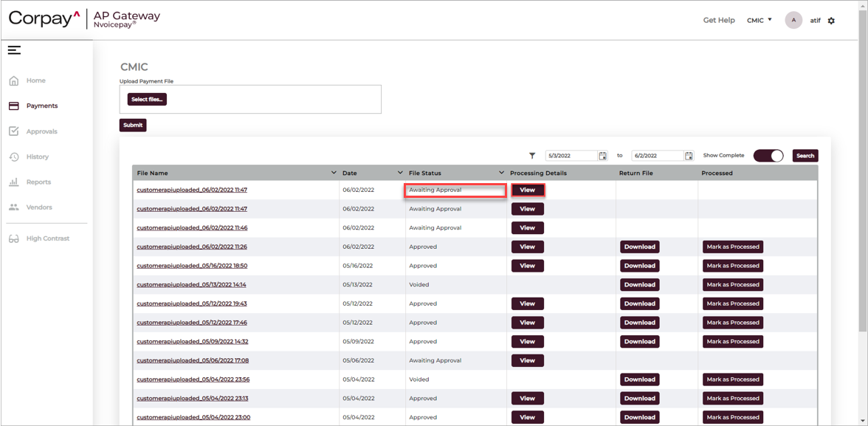Open the File Status column dropdown
Viewport: 868px width, 426px height.
(501, 173)
